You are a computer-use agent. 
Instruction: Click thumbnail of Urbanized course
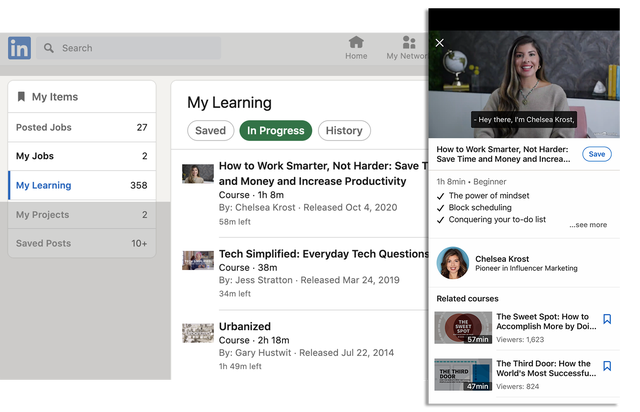pos(198,333)
